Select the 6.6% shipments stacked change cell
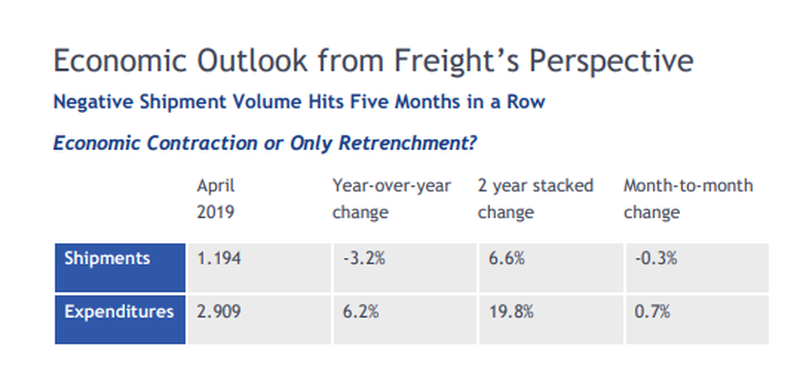Image resolution: width=800 pixels, height=368 pixels. click(551, 267)
